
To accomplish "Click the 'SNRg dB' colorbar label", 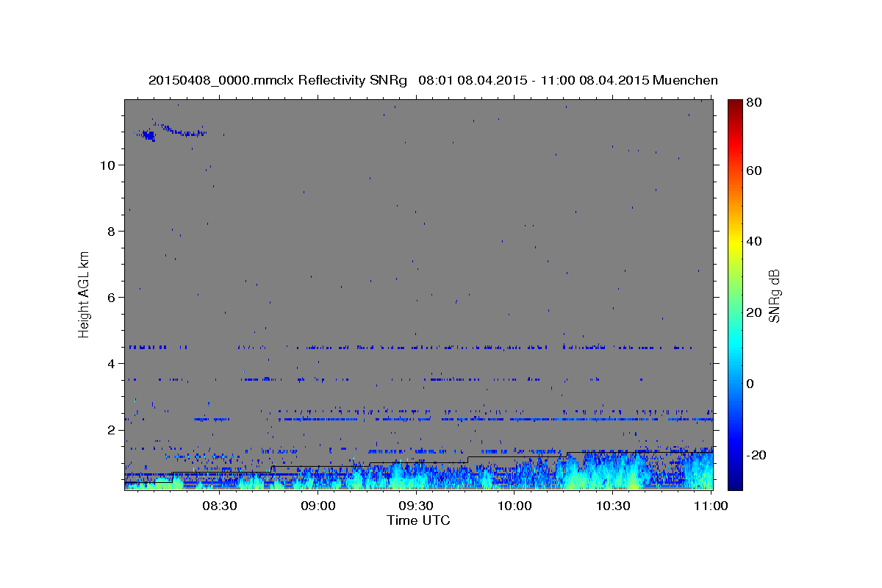I will tap(774, 295).
